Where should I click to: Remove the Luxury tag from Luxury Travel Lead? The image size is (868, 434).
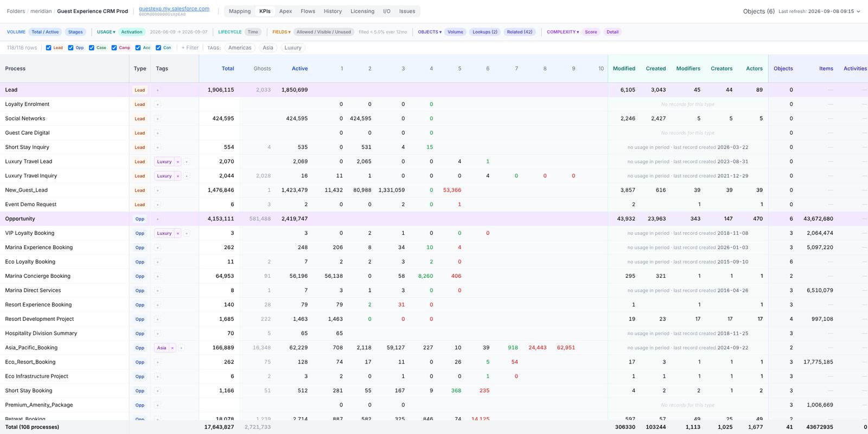pyautogui.click(x=177, y=162)
